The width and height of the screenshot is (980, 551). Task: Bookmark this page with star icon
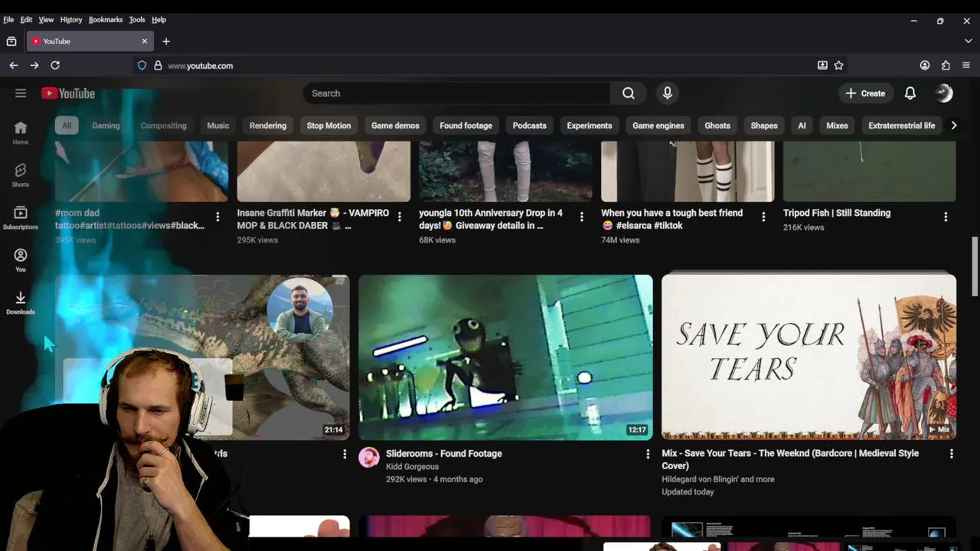click(839, 66)
